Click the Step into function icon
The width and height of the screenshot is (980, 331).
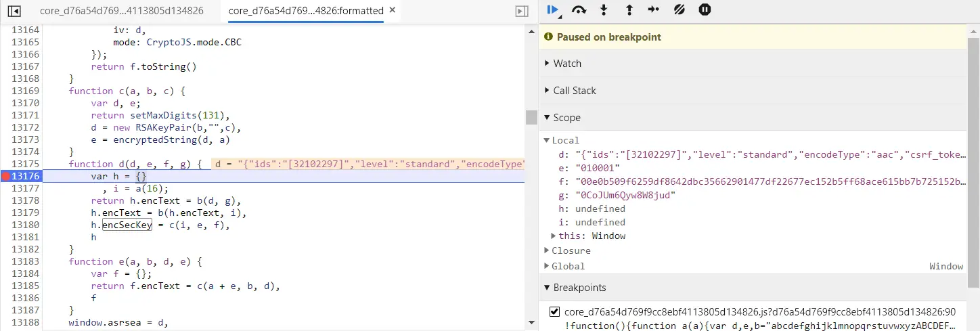pyautogui.click(x=604, y=10)
